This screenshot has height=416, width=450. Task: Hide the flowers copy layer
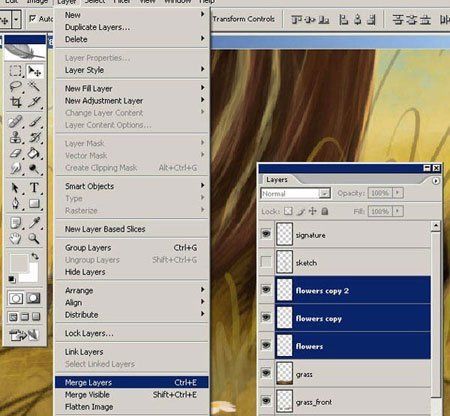coord(266,317)
